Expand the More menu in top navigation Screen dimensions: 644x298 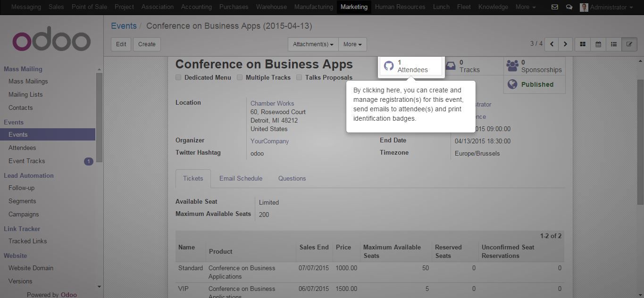[526, 7]
